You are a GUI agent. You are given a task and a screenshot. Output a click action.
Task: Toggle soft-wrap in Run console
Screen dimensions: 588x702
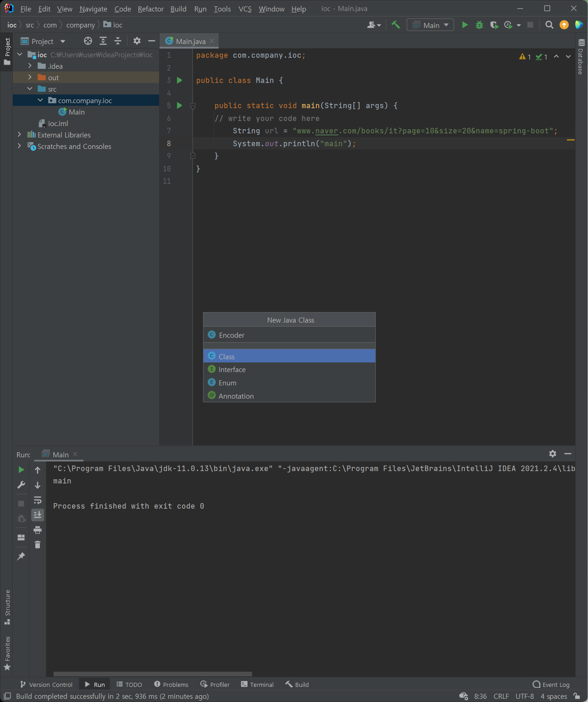pos(38,500)
